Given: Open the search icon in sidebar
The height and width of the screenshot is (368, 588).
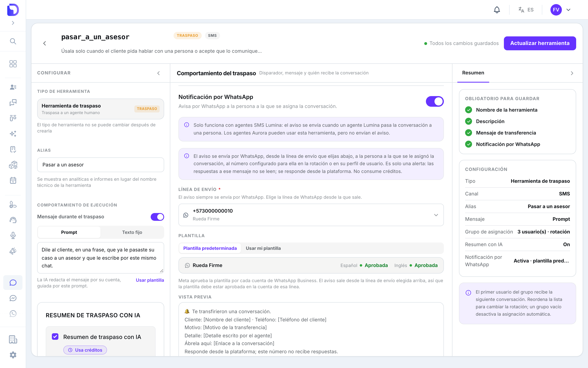Looking at the screenshot, I should [13, 41].
